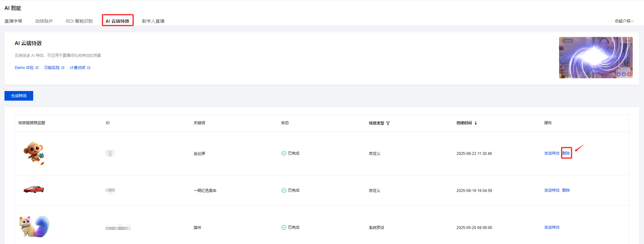Open the 动效贴片 tab
The height and width of the screenshot is (244, 644).
coord(44,21)
